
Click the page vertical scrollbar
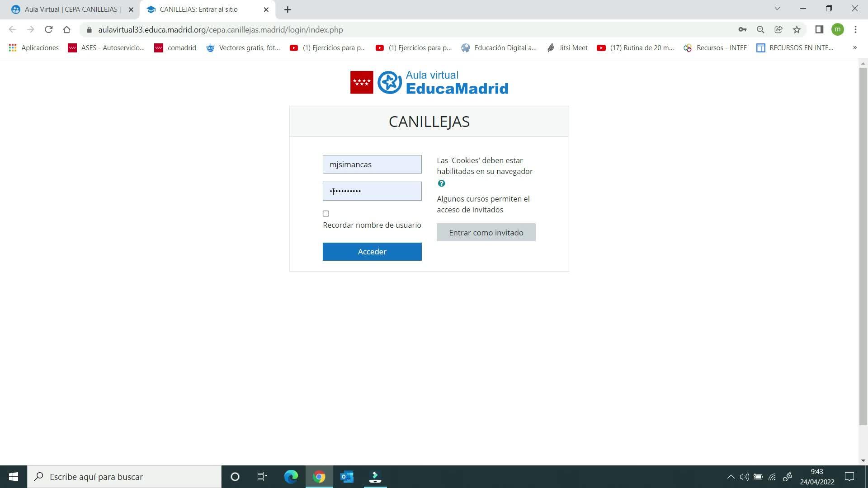point(863,244)
